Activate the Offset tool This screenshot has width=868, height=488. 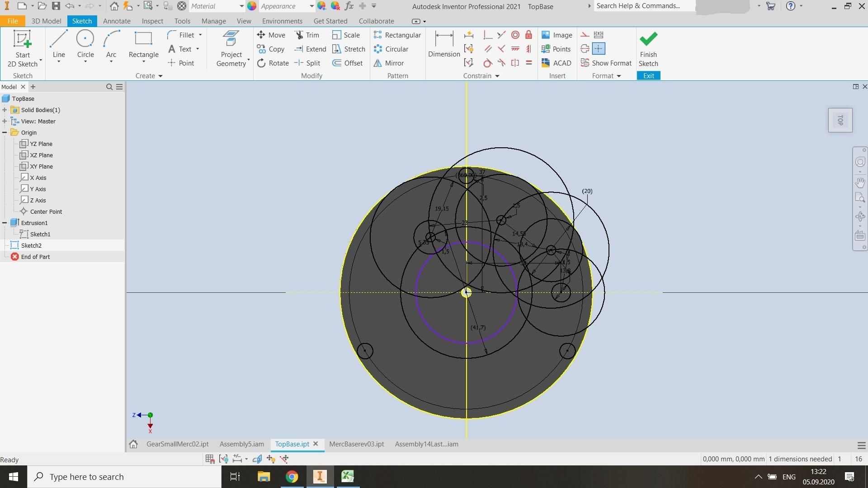tap(347, 63)
